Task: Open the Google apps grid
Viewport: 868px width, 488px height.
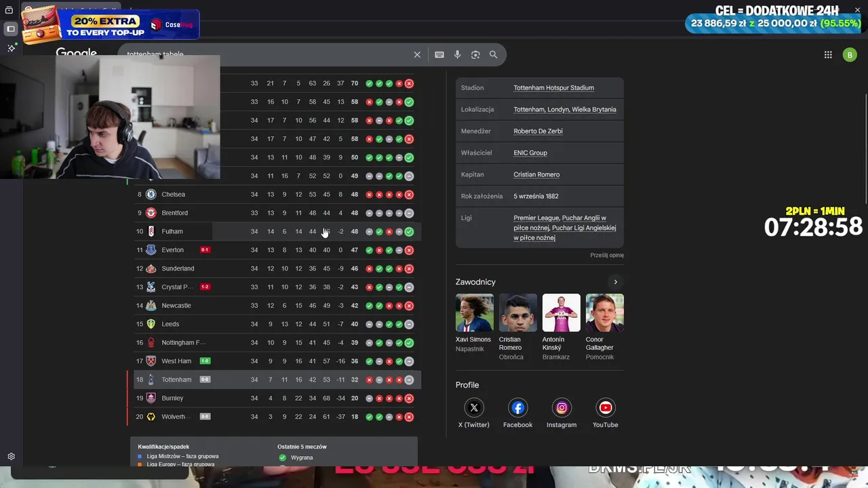Action: (x=828, y=55)
